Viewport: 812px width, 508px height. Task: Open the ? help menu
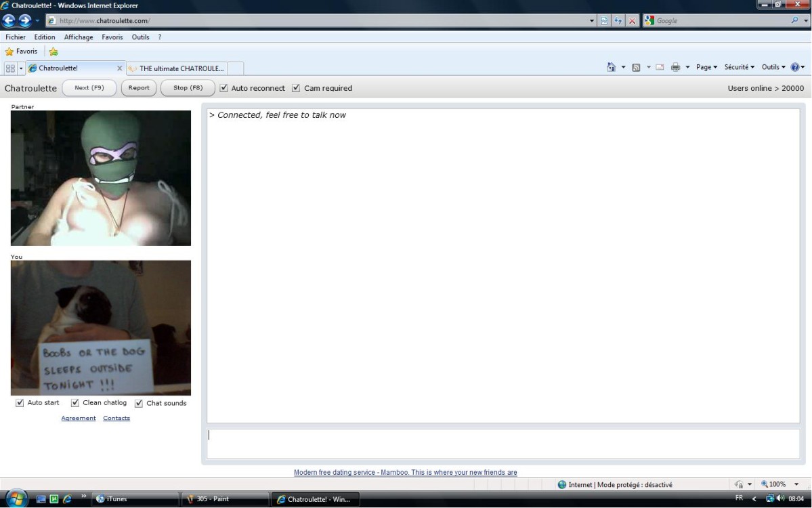[x=160, y=37]
